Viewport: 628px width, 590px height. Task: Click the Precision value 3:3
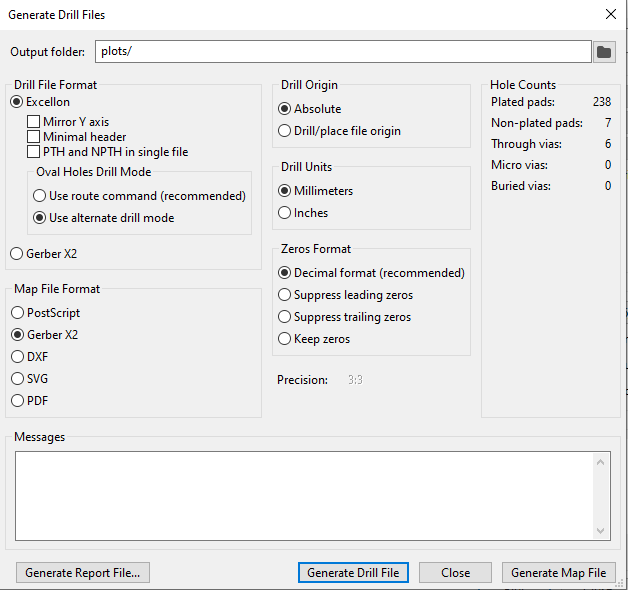pyautogui.click(x=355, y=380)
